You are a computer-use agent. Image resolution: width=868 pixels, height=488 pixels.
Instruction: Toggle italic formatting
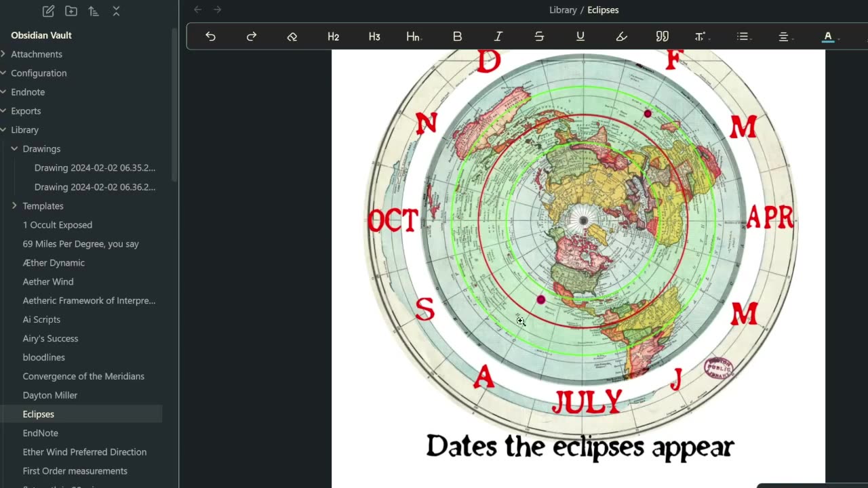coord(498,37)
